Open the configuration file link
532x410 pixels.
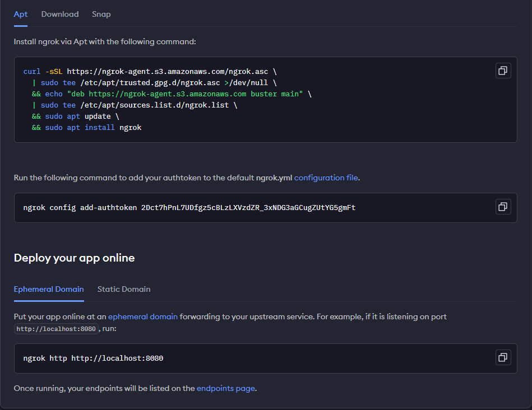(326, 178)
